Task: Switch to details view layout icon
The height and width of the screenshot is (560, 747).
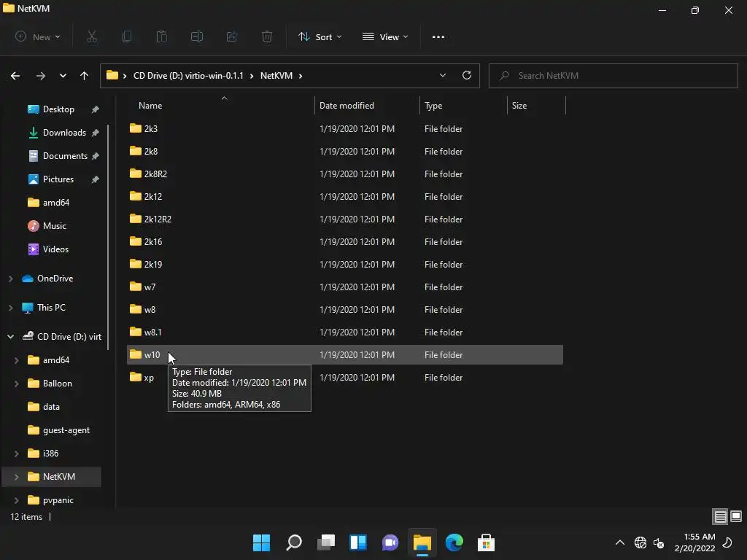Action: 720,516
